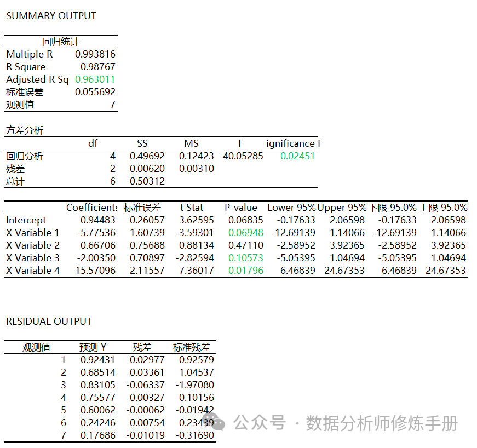
Task: Click X Variable 3 coefficient -2.00350
Action: point(96,258)
